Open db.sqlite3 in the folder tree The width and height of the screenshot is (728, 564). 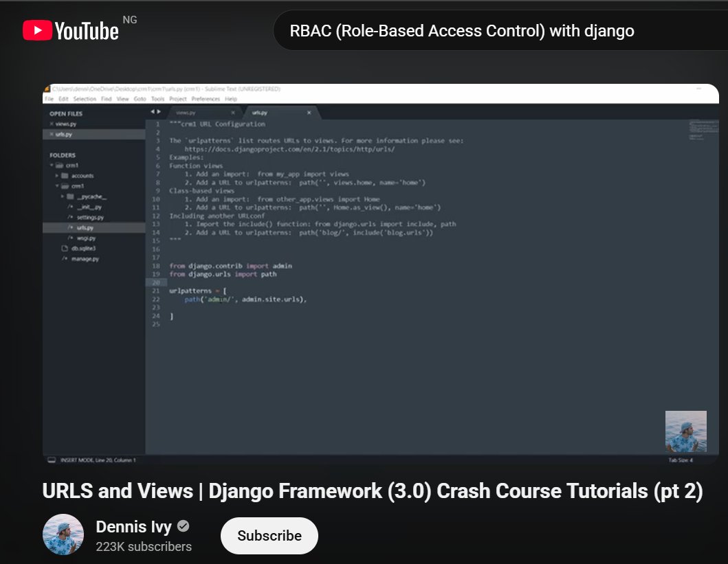click(x=84, y=248)
